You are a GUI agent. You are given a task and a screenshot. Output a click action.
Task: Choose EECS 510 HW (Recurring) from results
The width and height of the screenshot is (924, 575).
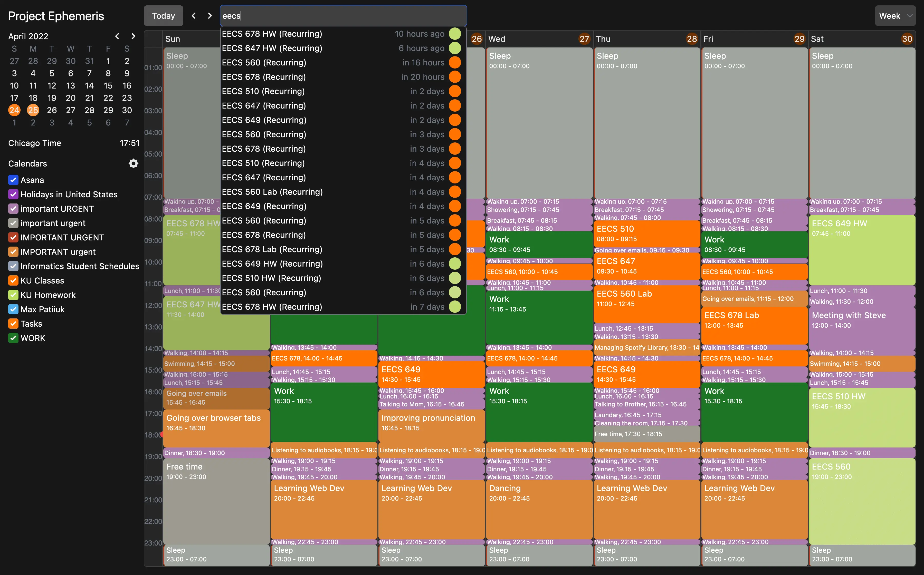[x=271, y=278]
